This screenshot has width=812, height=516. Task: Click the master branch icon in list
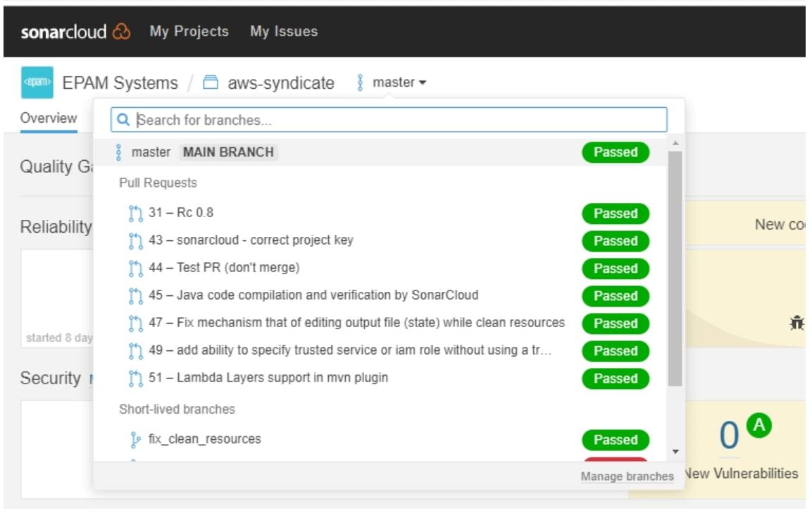point(118,152)
